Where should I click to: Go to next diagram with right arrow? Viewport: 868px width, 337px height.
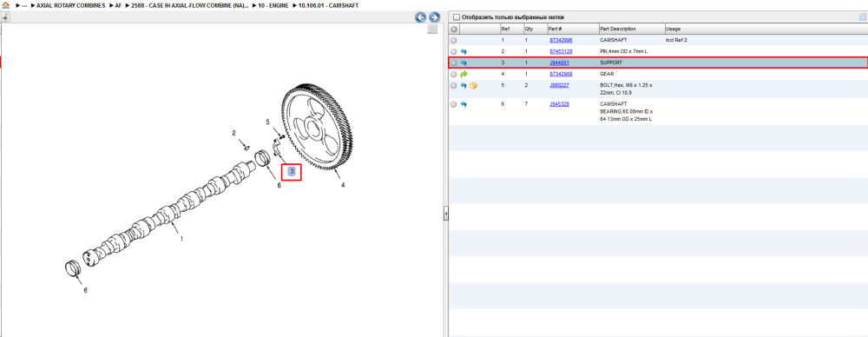434,17
